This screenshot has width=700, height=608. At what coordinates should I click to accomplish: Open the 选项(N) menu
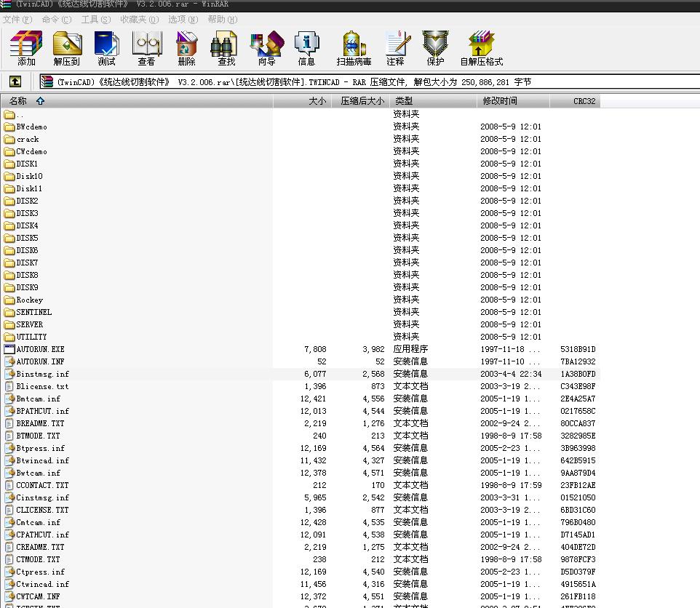(183, 19)
